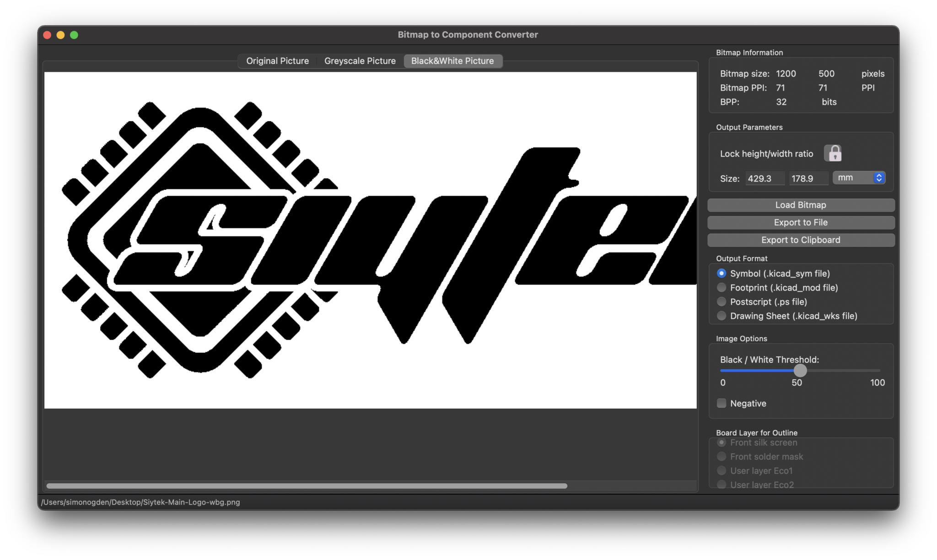Select Front solder mask board layer
This screenshot has width=937, height=560.
tap(722, 456)
